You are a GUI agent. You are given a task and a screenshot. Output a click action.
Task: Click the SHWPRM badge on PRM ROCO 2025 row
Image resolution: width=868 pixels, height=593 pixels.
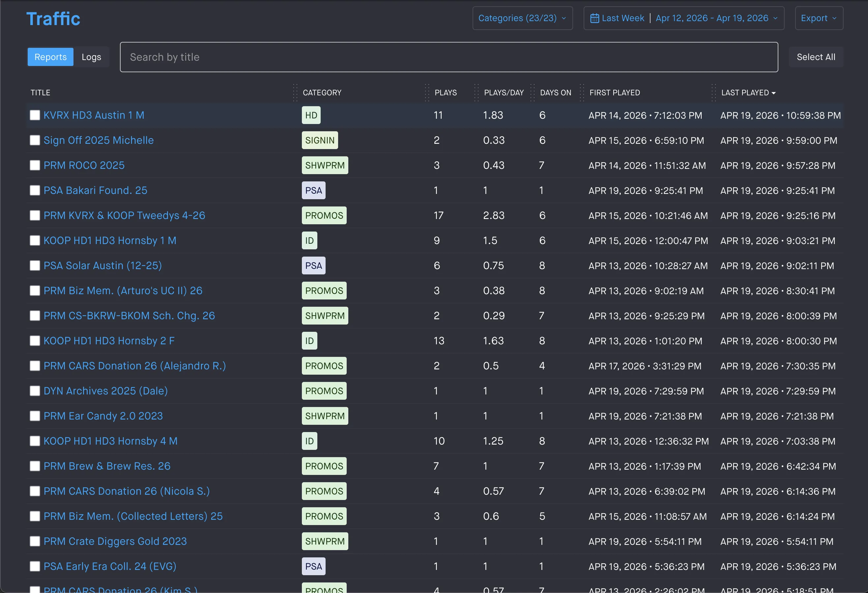pyautogui.click(x=325, y=165)
